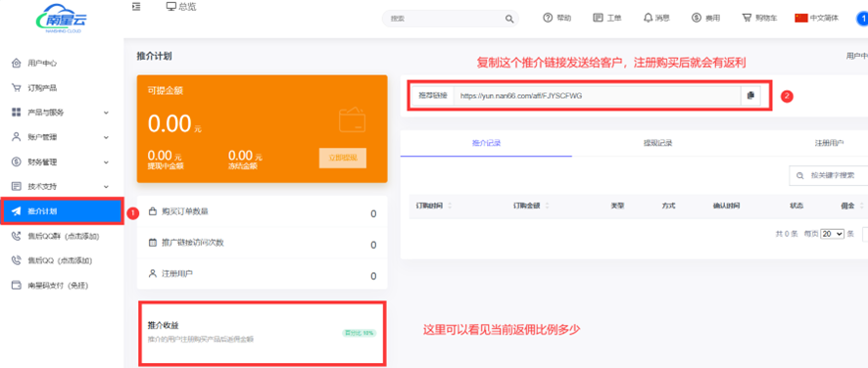Click the copy icon beside the referral link
Viewport: 868px width, 368px height.
pyautogui.click(x=750, y=96)
